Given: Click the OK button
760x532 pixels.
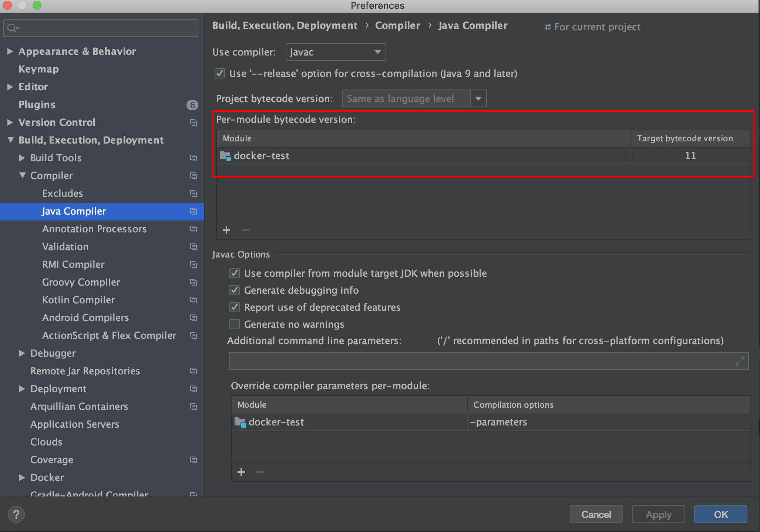Looking at the screenshot, I should pos(720,514).
